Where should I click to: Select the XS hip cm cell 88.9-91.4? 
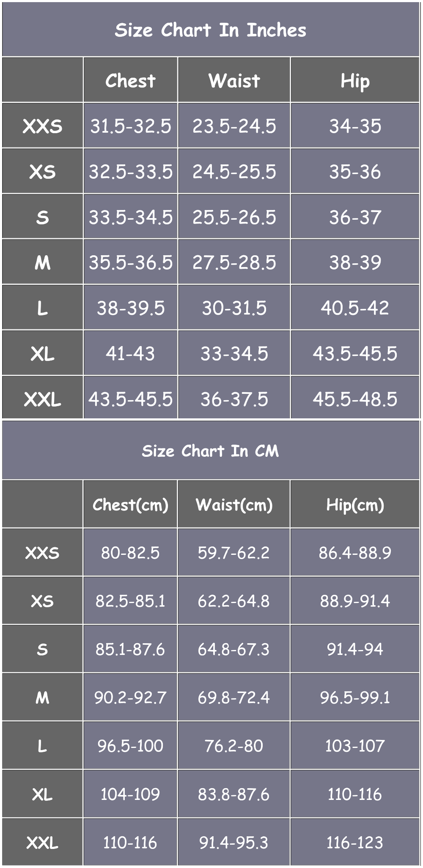355,601
